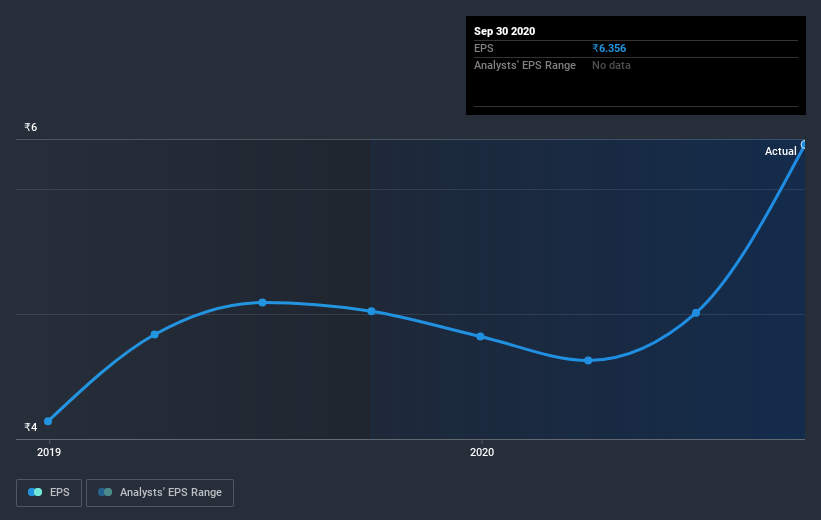The height and width of the screenshot is (520, 821).
Task: Click the 'Actual' chart label
Action: pos(780,151)
